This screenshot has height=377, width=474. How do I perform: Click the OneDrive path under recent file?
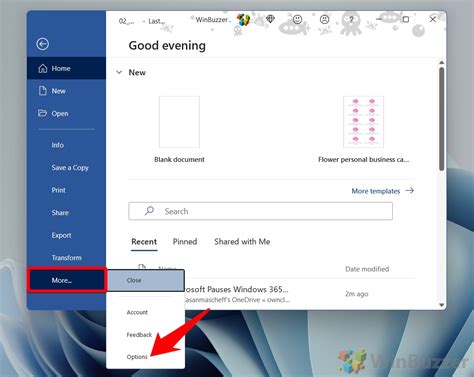click(x=237, y=300)
